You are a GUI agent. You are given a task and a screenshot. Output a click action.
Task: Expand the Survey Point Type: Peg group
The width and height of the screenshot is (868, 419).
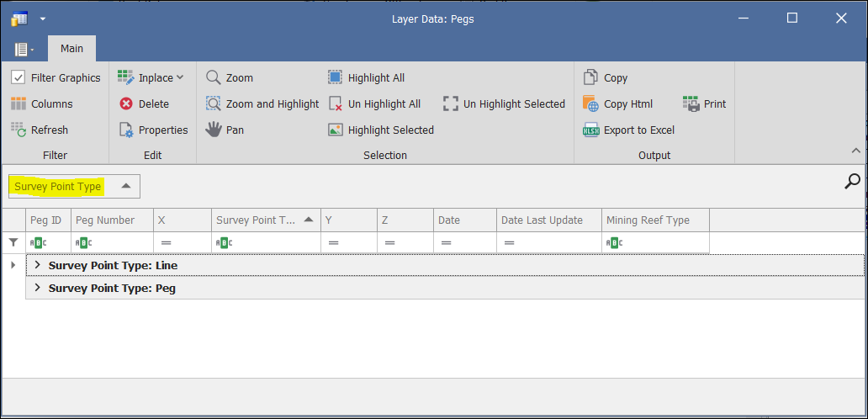coord(37,288)
